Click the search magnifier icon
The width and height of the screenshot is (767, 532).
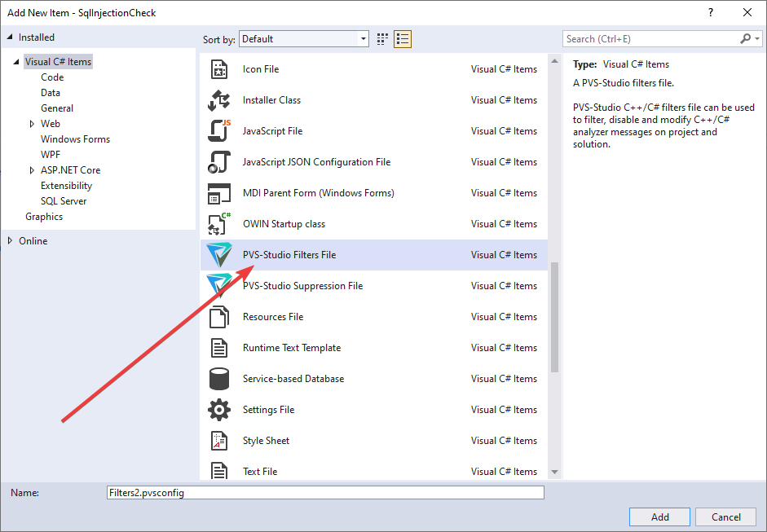pos(746,38)
